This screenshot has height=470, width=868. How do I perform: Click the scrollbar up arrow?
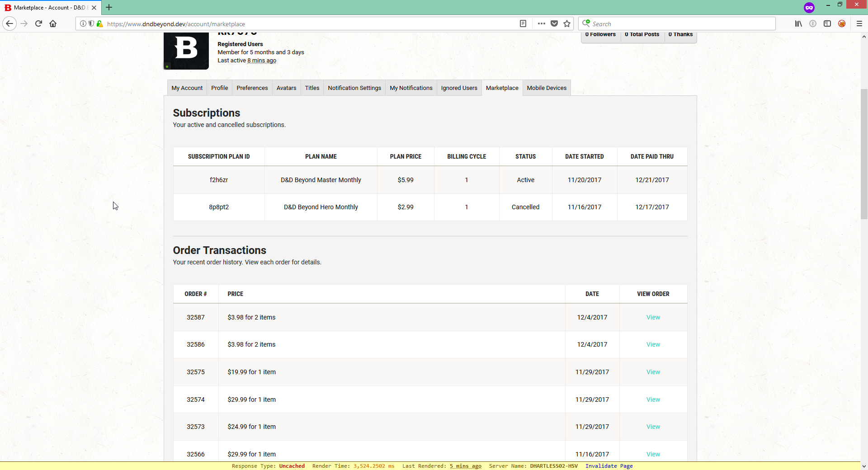(864, 37)
